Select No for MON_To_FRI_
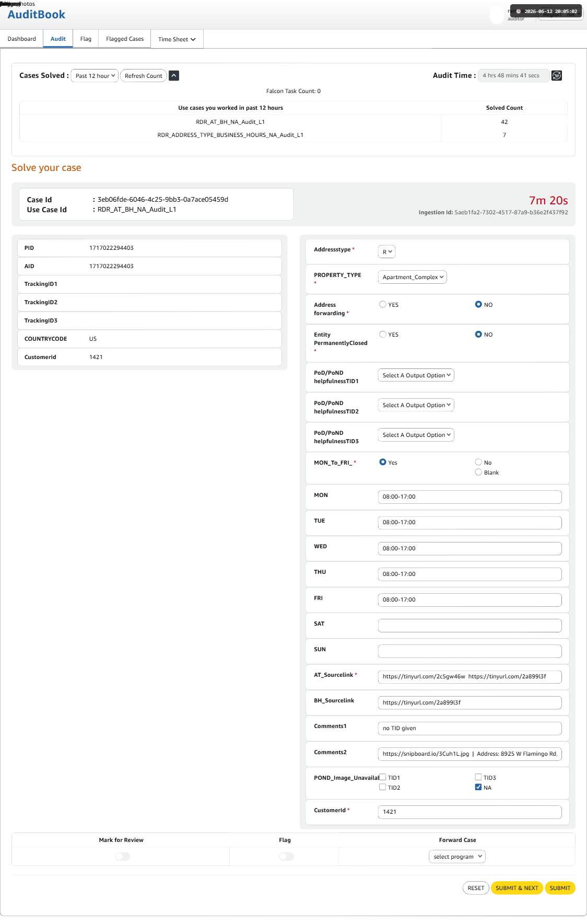Image resolution: width=587 pixels, height=924 pixels. tap(478, 462)
